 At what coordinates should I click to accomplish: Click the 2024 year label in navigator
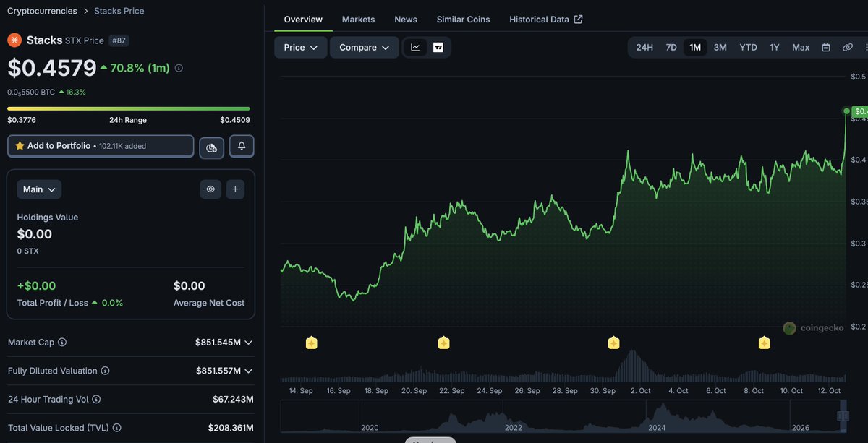point(657,428)
